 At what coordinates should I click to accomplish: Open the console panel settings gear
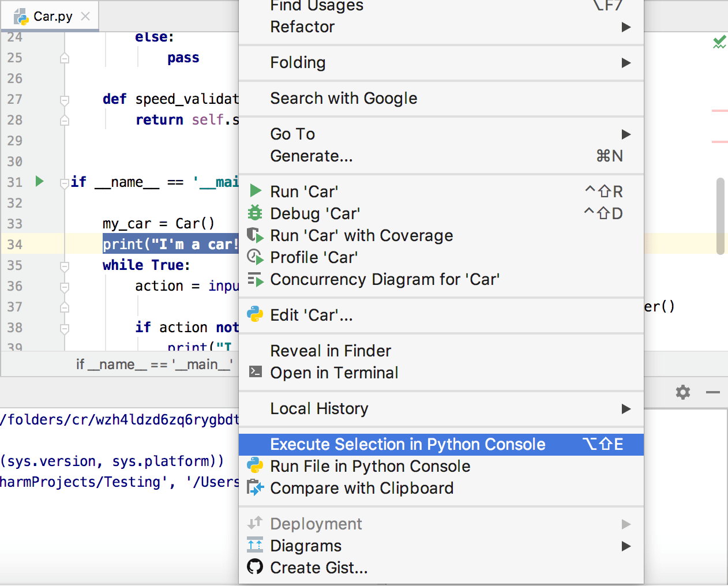pos(683,392)
